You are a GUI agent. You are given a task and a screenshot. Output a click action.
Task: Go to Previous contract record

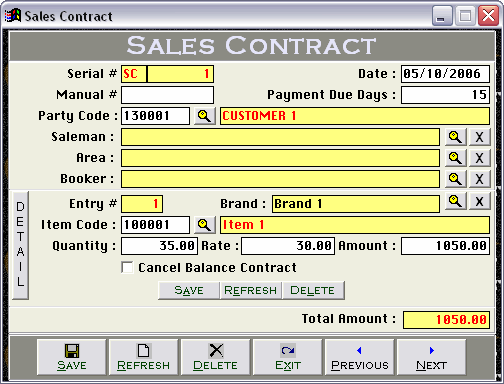tap(360, 357)
